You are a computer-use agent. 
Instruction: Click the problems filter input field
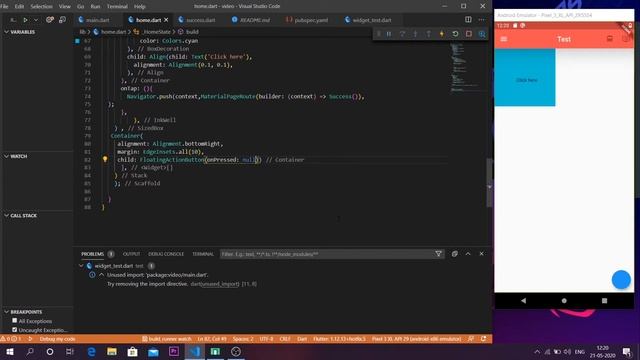328,254
